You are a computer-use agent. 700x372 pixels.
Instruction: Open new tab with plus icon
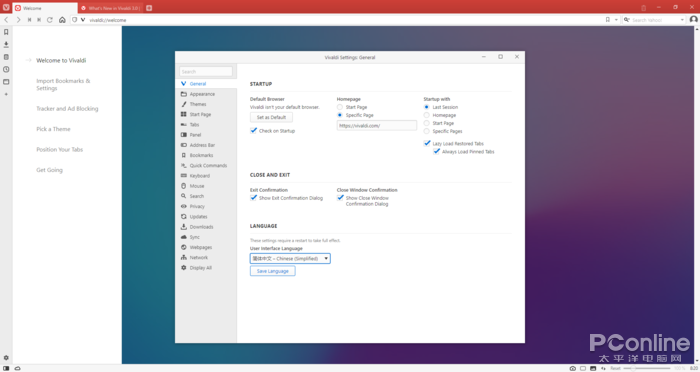[x=149, y=8]
